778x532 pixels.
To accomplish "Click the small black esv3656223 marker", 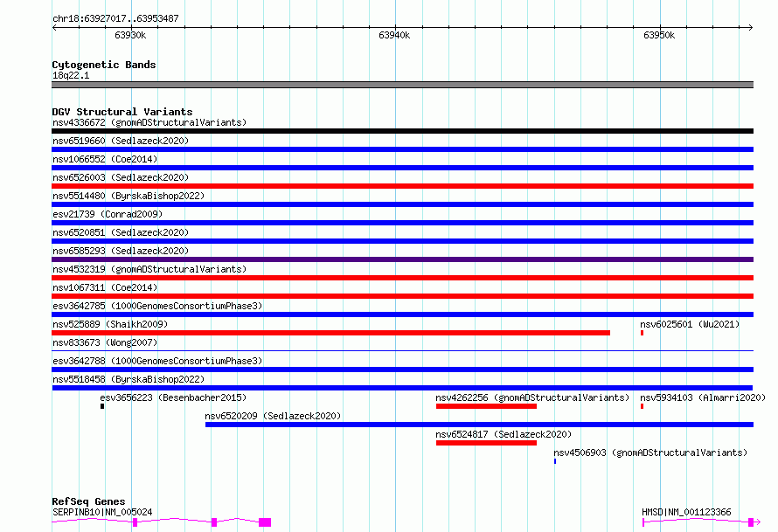I will [x=102, y=406].
